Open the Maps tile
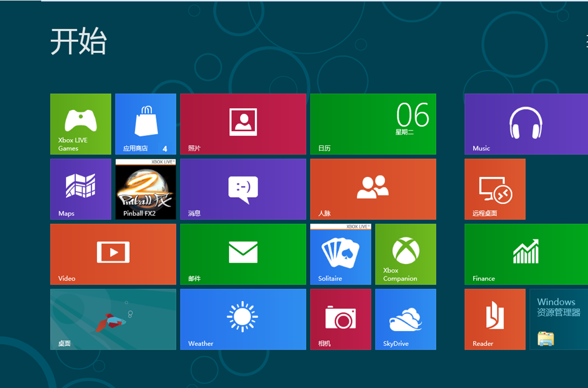The width and height of the screenshot is (588, 388). 80,189
